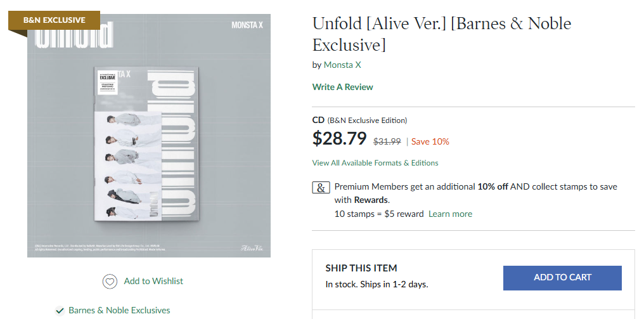Select the SHIP THIS ITEM heading
Viewport: 644px width, 319px height.
[x=361, y=268]
